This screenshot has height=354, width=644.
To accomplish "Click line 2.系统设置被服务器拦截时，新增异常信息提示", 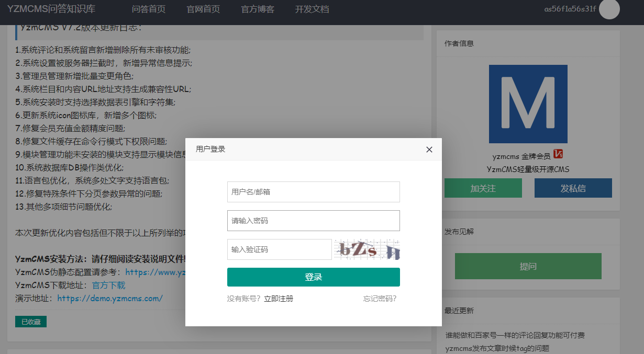I will [x=104, y=63].
